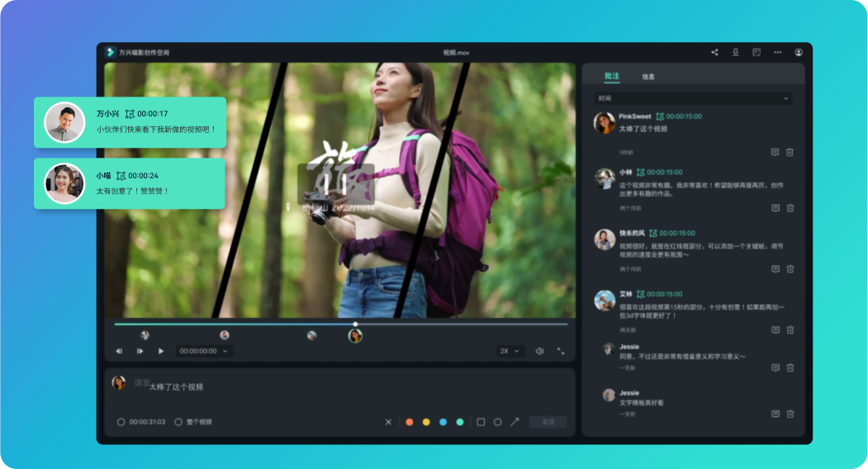Click the playhead handle on the progress bar

(355, 324)
